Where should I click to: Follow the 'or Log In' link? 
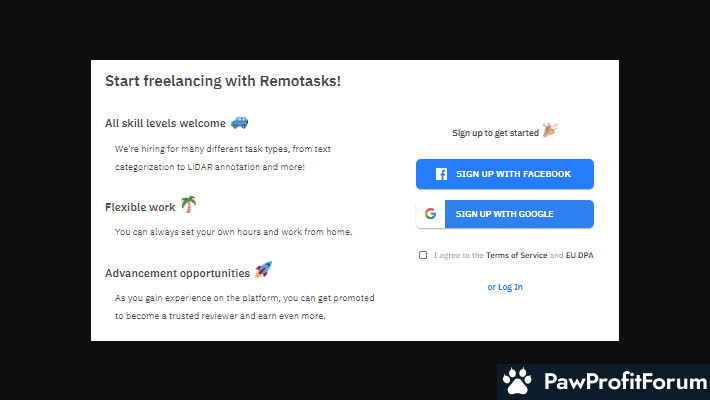click(505, 287)
